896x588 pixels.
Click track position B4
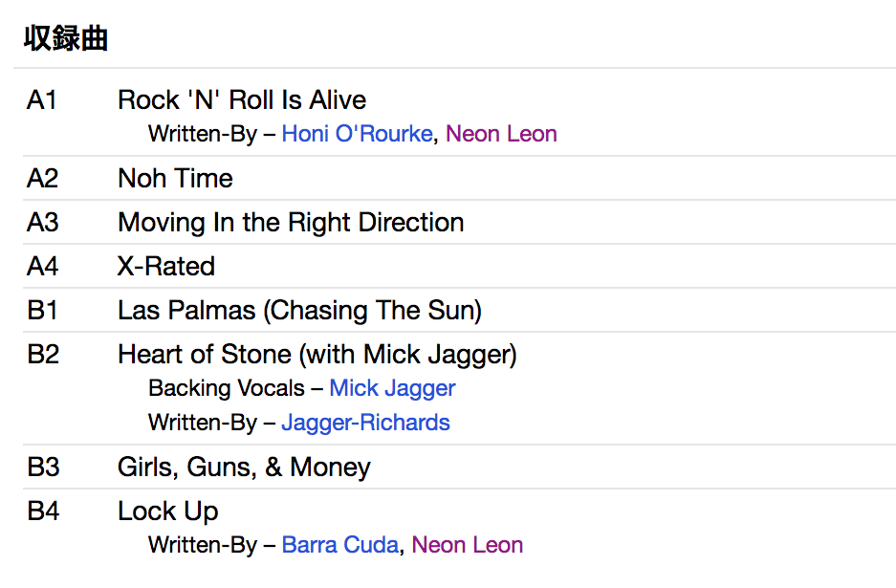point(43,512)
